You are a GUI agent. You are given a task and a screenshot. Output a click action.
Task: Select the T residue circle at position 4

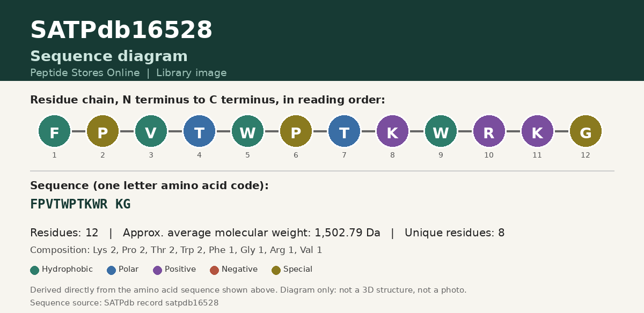199,131
